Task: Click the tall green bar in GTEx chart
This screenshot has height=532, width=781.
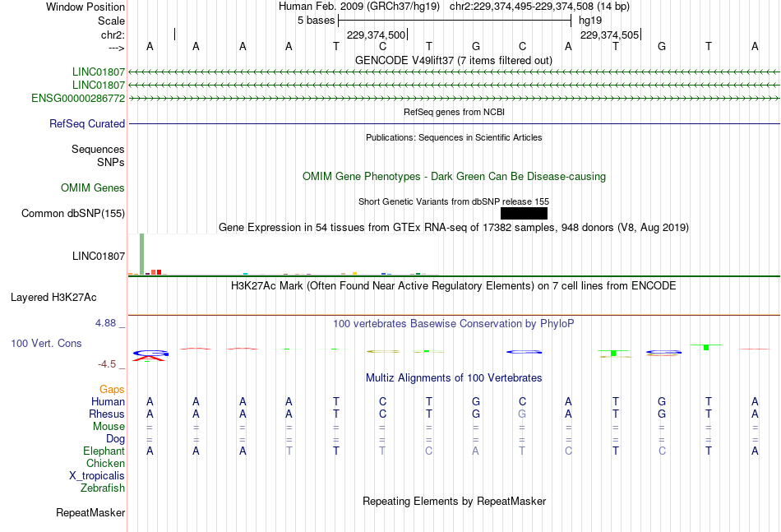Action: (142, 254)
